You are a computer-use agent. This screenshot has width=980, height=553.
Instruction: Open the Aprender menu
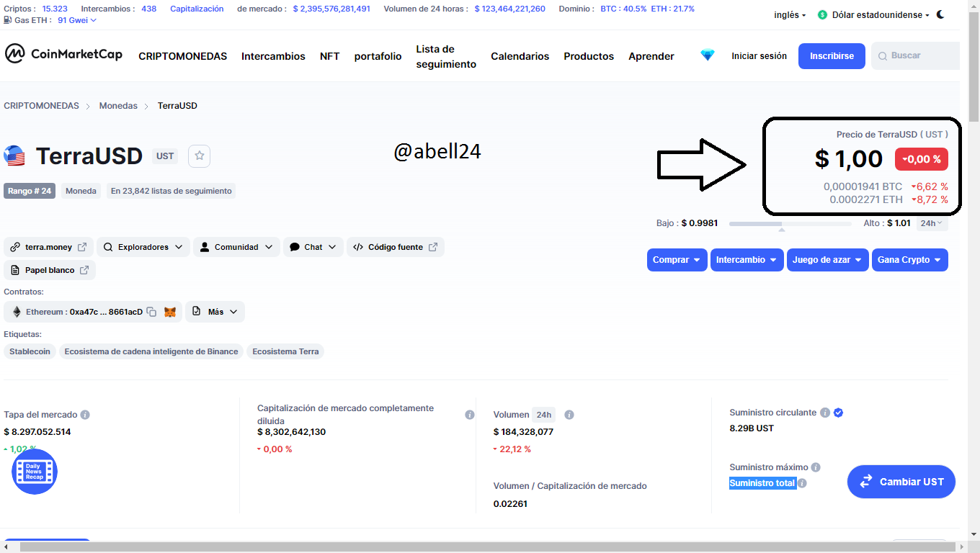click(x=651, y=56)
